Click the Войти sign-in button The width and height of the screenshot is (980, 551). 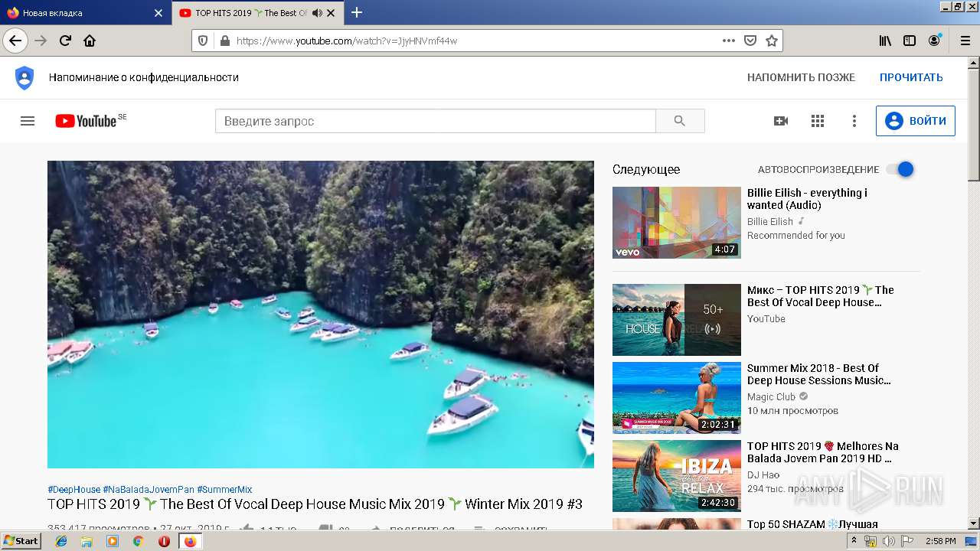(916, 121)
